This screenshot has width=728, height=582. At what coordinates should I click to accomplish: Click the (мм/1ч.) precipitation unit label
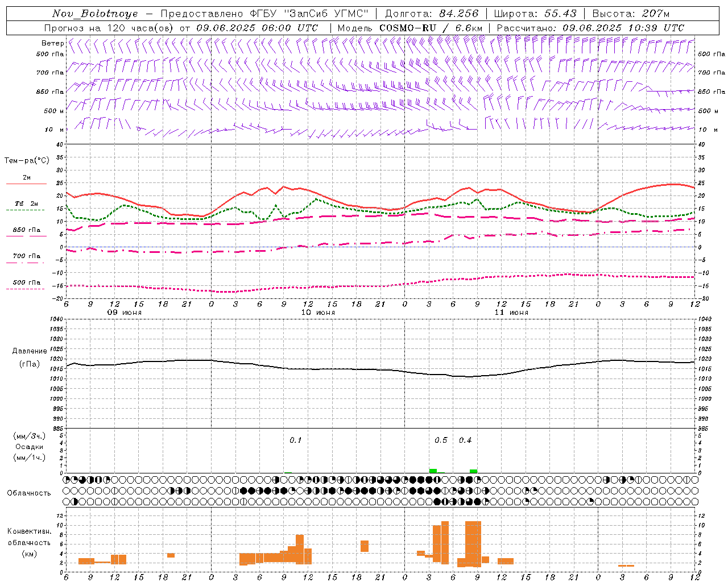click(30, 458)
